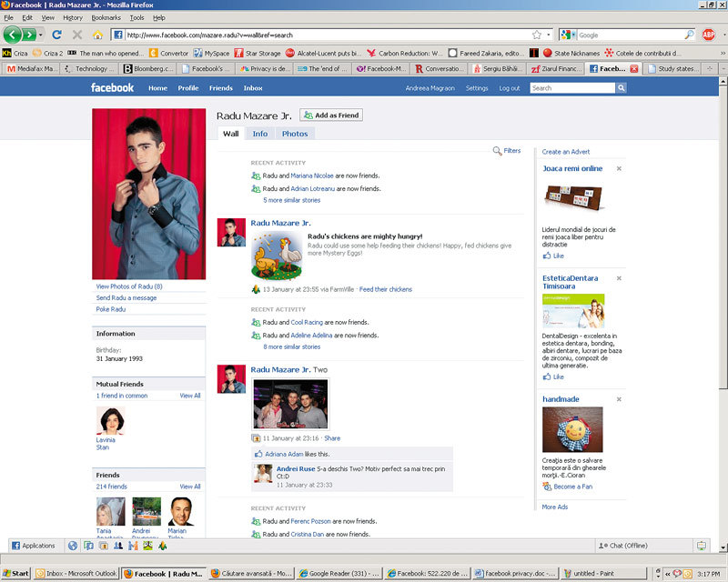Click the browser URL address field
Image resolution: width=728 pixels, height=582 pixels.
coord(328,35)
